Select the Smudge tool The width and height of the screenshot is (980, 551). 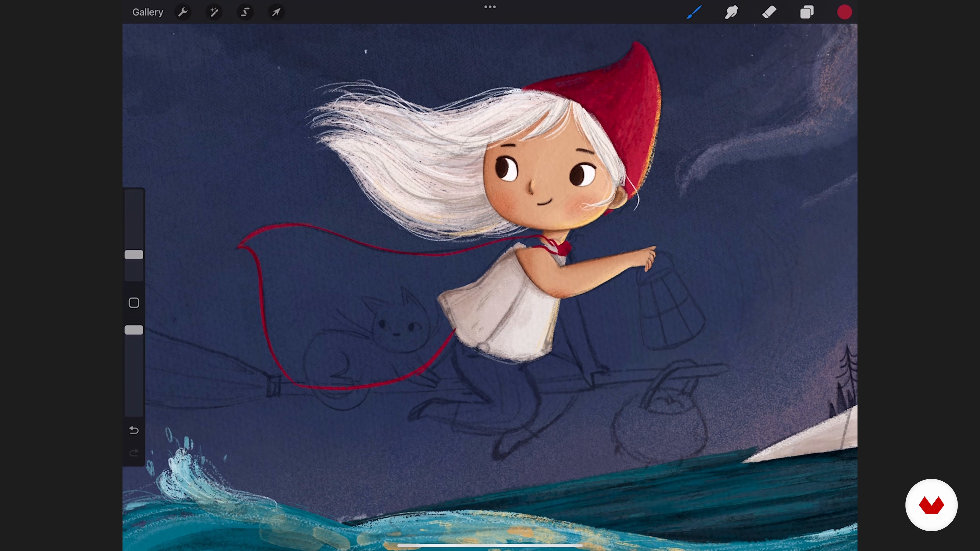731,12
